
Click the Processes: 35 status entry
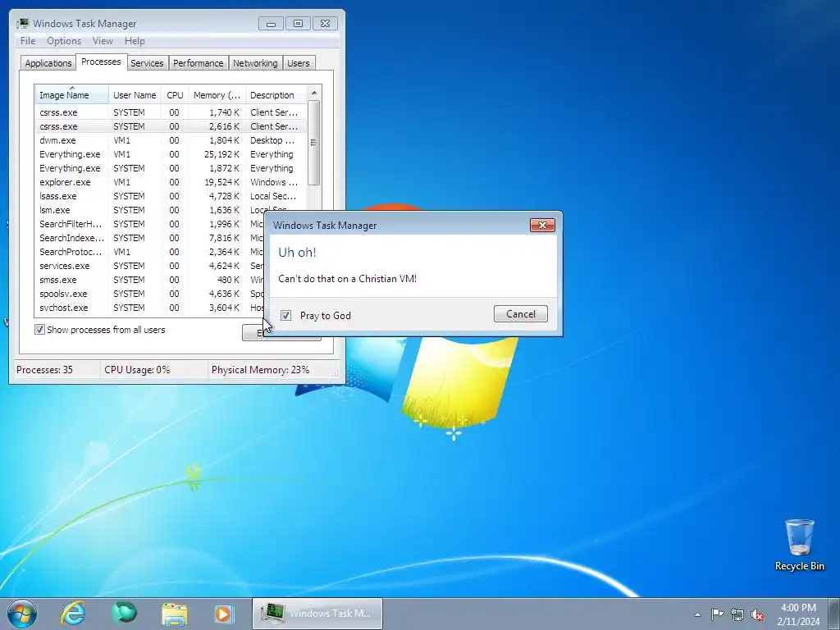[x=57, y=370]
